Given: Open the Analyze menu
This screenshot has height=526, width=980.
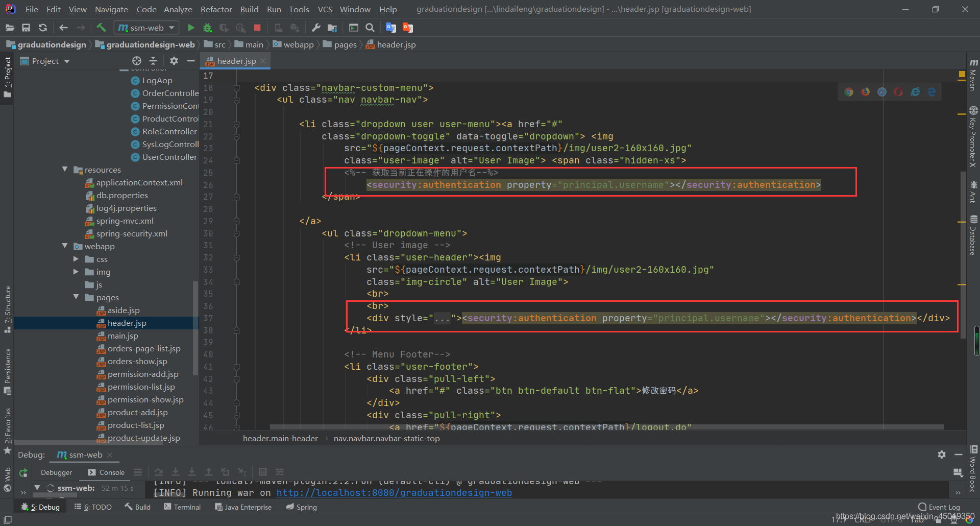Looking at the screenshot, I should click(x=178, y=9).
